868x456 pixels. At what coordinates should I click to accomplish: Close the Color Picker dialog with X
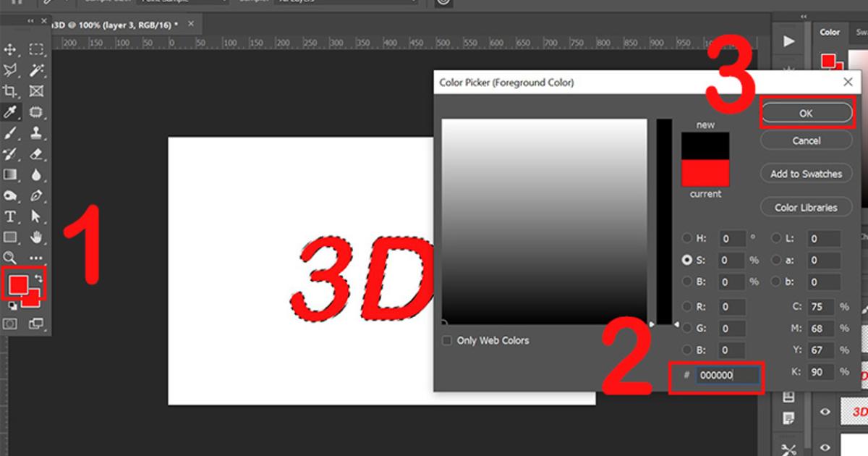848,83
